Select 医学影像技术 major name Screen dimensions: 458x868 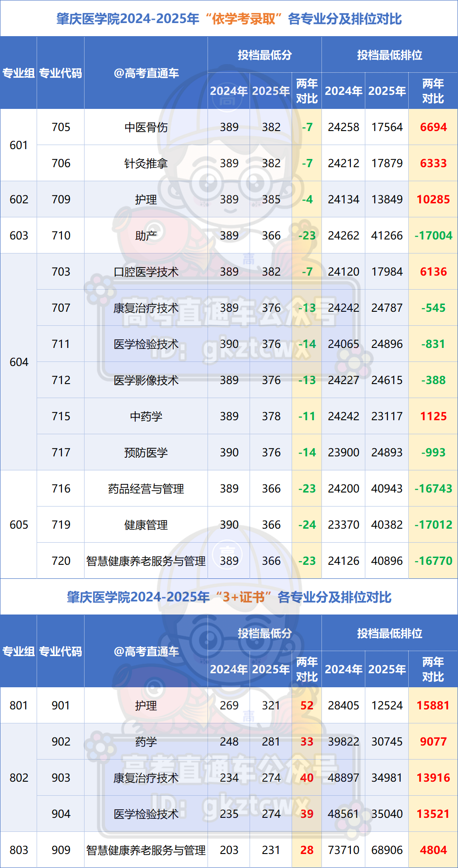(x=146, y=380)
